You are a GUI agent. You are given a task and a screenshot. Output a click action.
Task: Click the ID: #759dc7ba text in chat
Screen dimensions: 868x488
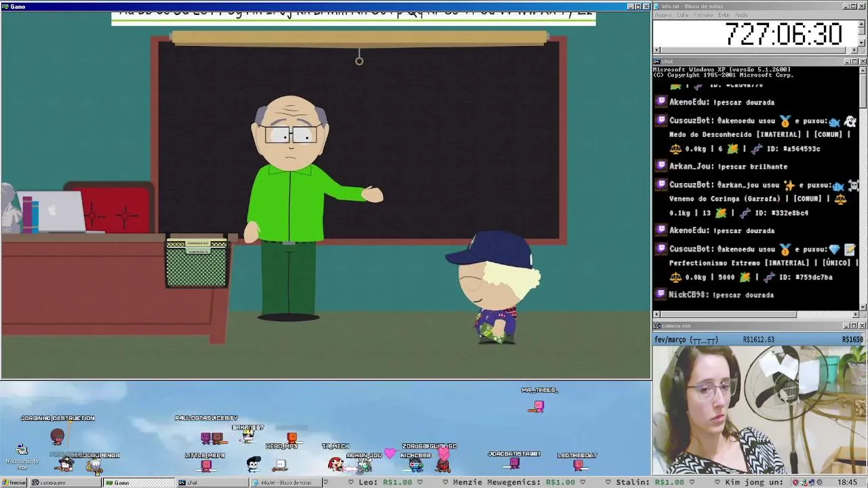pyautogui.click(x=806, y=277)
